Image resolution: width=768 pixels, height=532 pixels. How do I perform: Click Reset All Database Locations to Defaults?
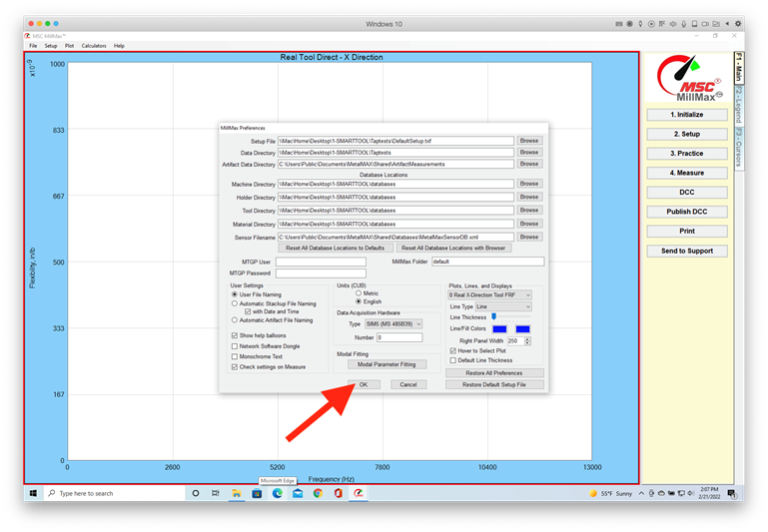coord(335,249)
